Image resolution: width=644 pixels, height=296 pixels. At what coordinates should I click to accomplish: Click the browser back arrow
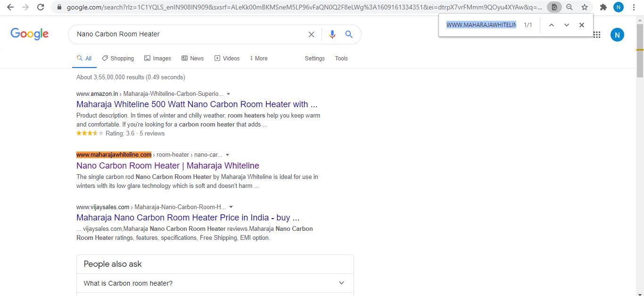(10, 7)
